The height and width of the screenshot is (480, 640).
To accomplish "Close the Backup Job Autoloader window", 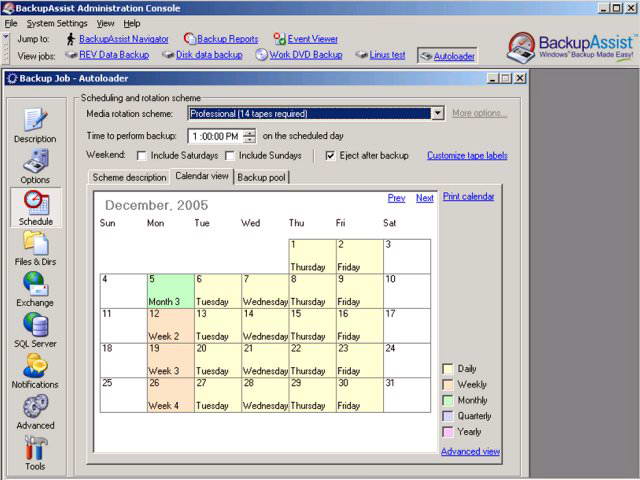I will 520,78.
